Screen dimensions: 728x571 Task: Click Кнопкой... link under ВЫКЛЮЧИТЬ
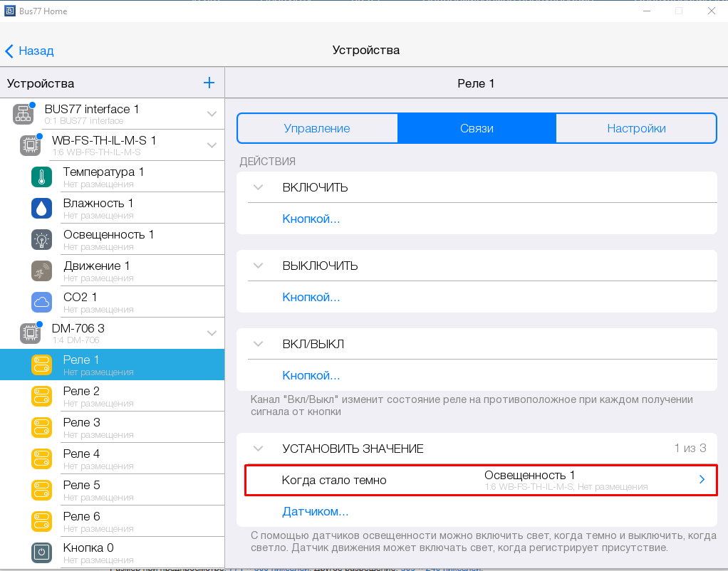click(311, 297)
